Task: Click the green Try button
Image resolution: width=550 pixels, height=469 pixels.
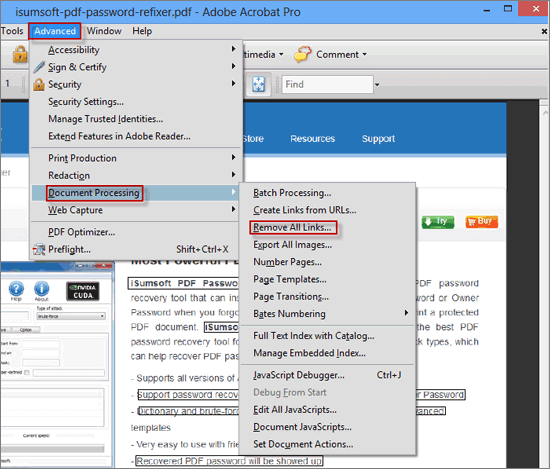Action: [438, 222]
